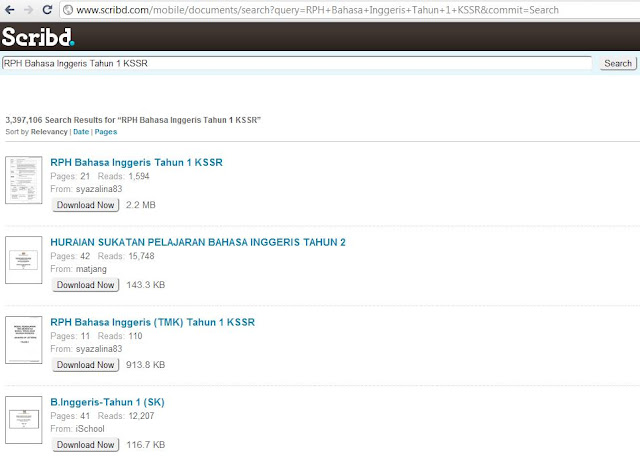The height and width of the screenshot is (458, 640).
Task: Click 'Reads: 12,207' text
Action: (126, 416)
